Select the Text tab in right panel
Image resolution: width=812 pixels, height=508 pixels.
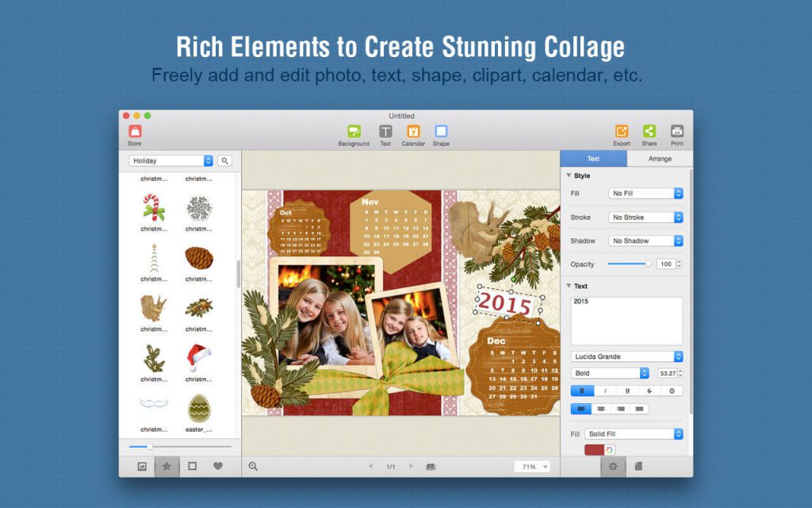pyautogui.click(x=593, y=159)
